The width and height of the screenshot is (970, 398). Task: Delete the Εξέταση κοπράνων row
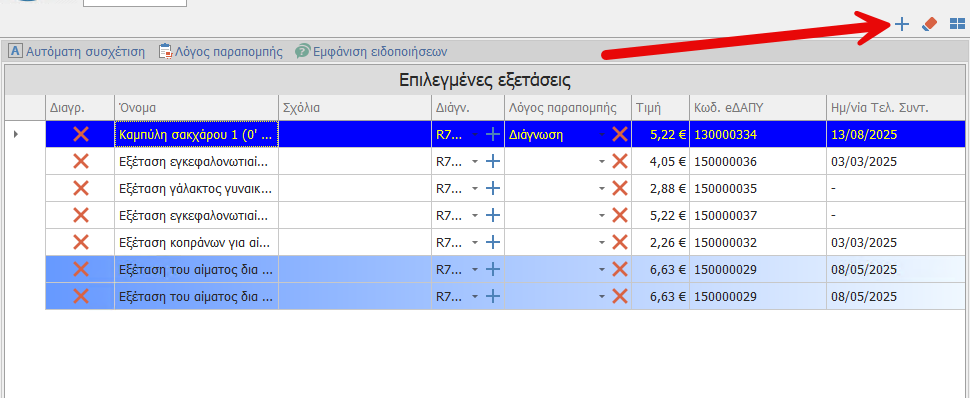[x=80, y=242]
